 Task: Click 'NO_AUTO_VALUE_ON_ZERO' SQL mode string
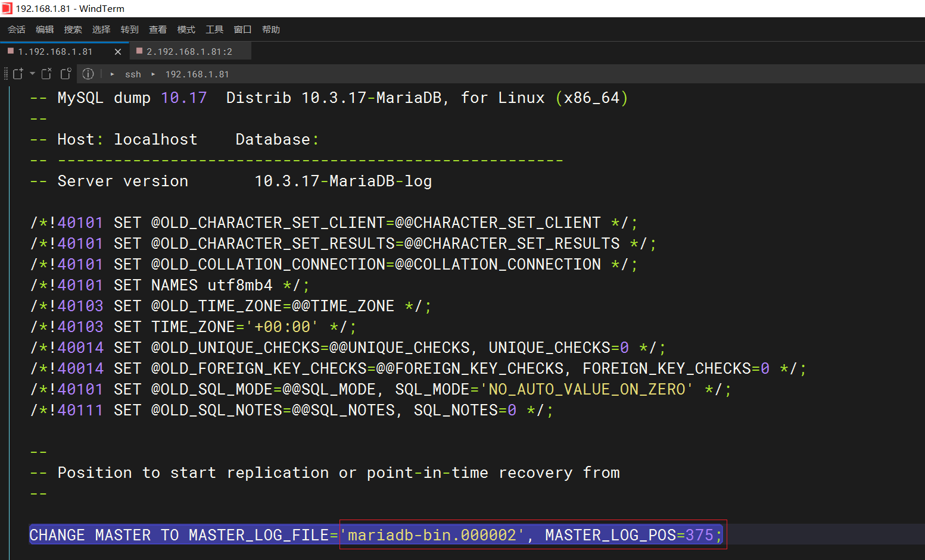point(587,389)
